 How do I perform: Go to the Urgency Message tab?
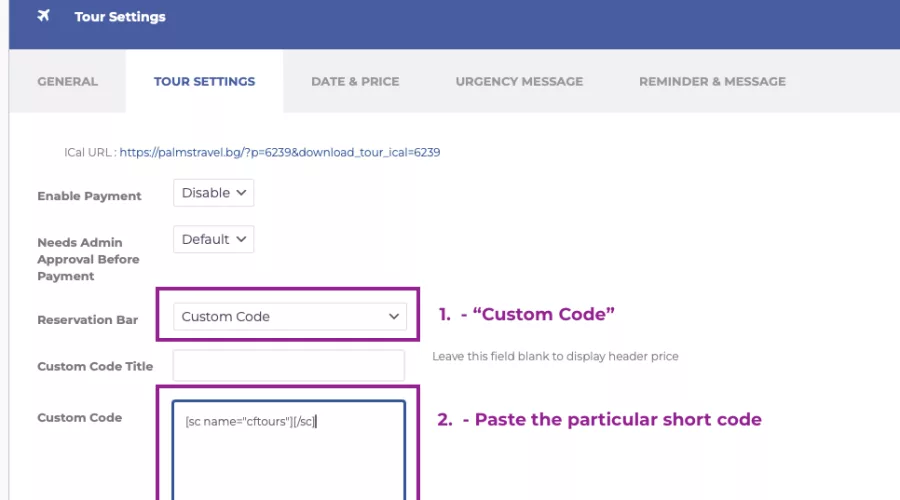click(519, 82)
